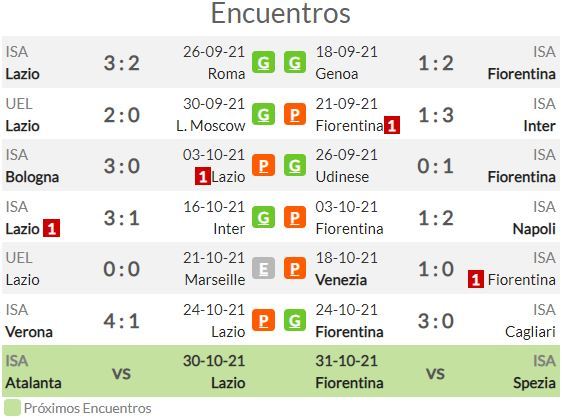Click the Próximos Encuentros green legend swatch
Screen dimensions: 562x418
click(12, 408)
